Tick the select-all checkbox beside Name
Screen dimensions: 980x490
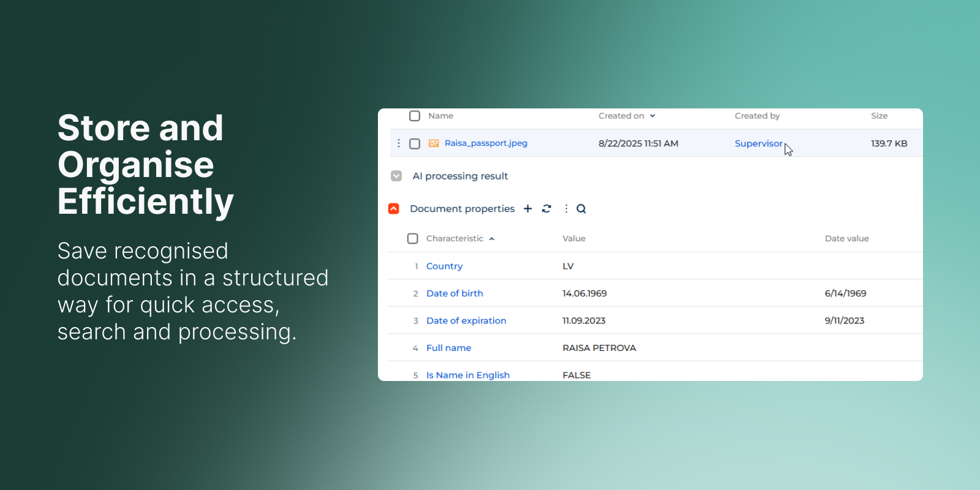[415, 116]
